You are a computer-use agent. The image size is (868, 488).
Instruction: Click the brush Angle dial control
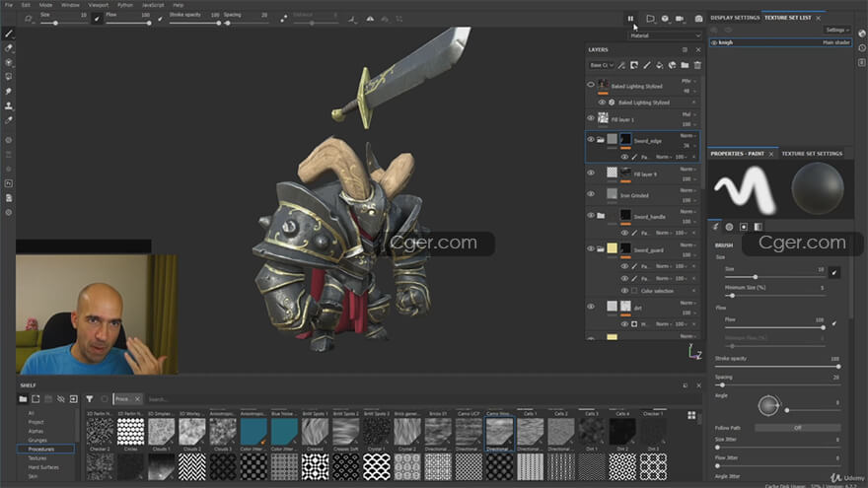coord(768,405)
